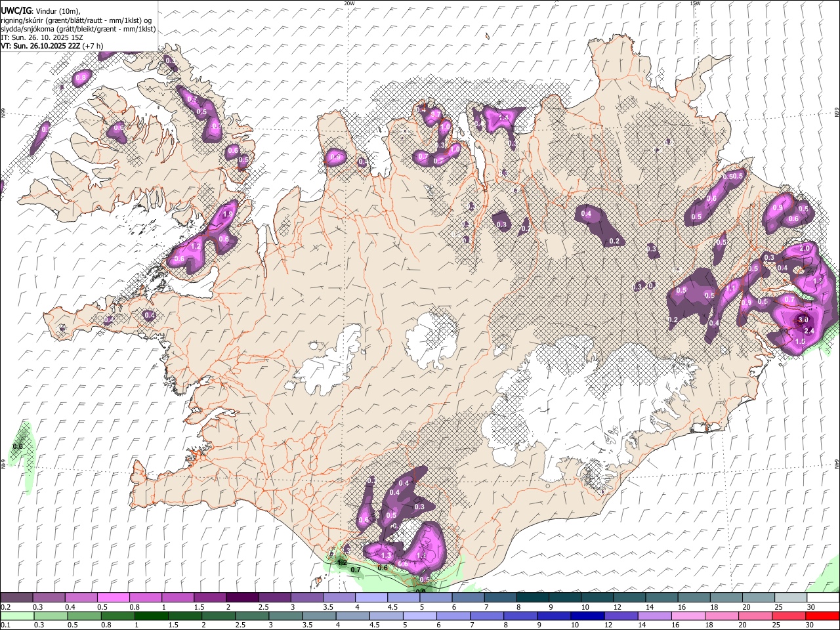Pick the 1 darkest green swatch, lower legend row
The image size is (840, 630).
(152, 616)
